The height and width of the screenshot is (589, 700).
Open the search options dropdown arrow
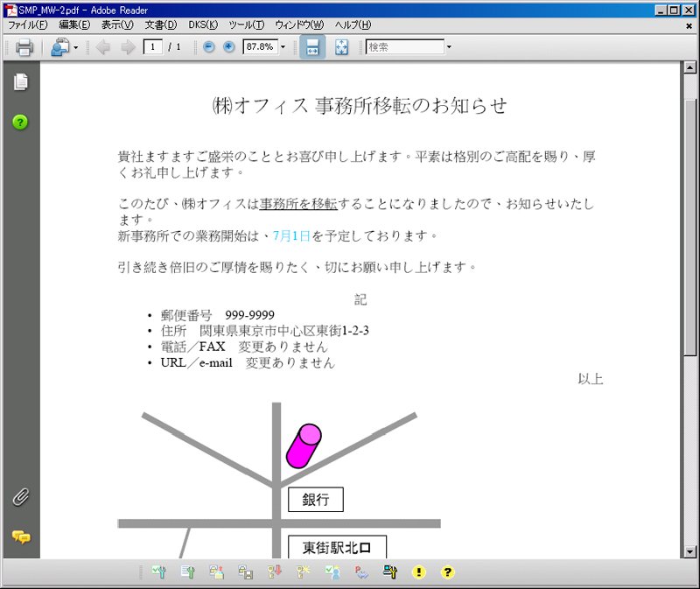click(449, 47)
